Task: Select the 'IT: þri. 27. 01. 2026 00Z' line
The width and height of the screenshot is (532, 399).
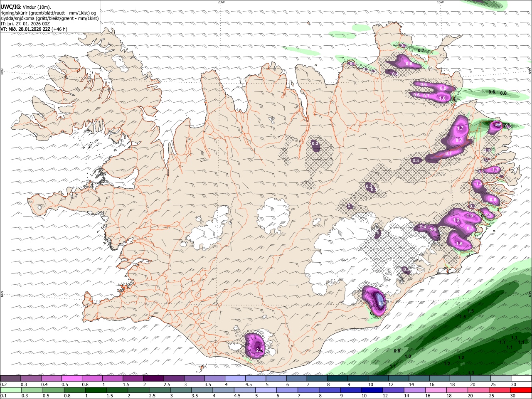Action: click(25, 24)
